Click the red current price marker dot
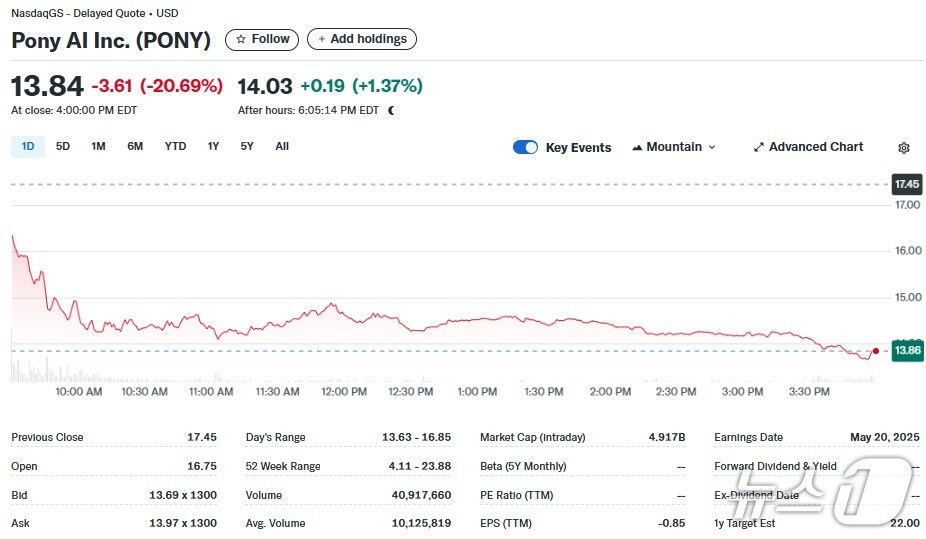 [876, 351]
